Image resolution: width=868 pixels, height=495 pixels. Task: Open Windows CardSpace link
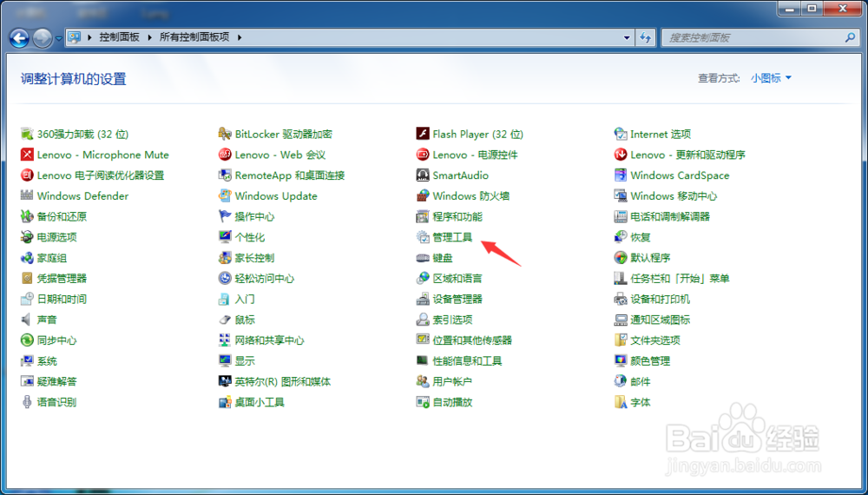coord(680,175)
